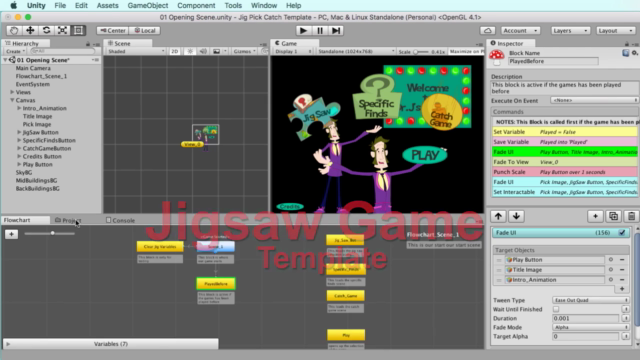This screenshot has width=640, height=360.
Task: Select the Rect Transform tool
Action: (78, 30)
